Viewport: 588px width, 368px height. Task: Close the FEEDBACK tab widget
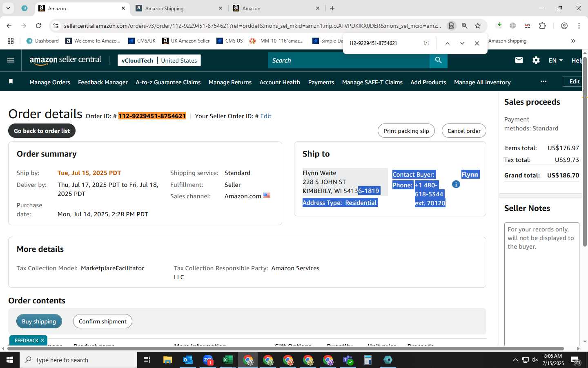click(42, 340)
